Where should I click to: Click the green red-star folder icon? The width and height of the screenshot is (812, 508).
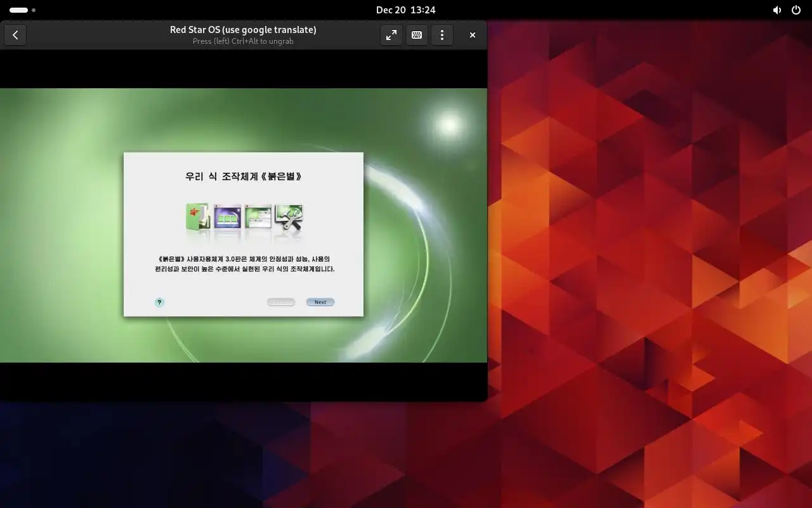click(x=198, y=217)
